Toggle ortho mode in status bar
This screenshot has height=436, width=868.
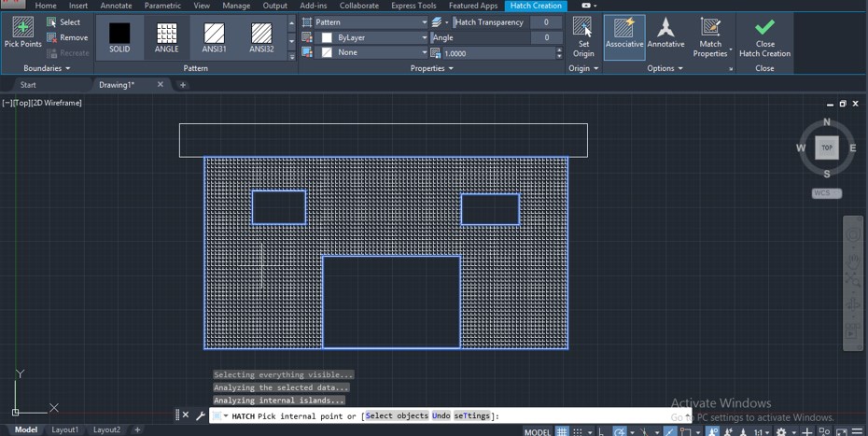pos(602,431)
